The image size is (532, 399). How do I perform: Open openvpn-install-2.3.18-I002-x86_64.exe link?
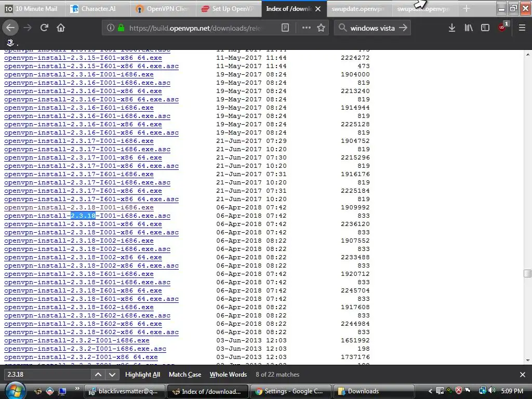tap(83, 257)
